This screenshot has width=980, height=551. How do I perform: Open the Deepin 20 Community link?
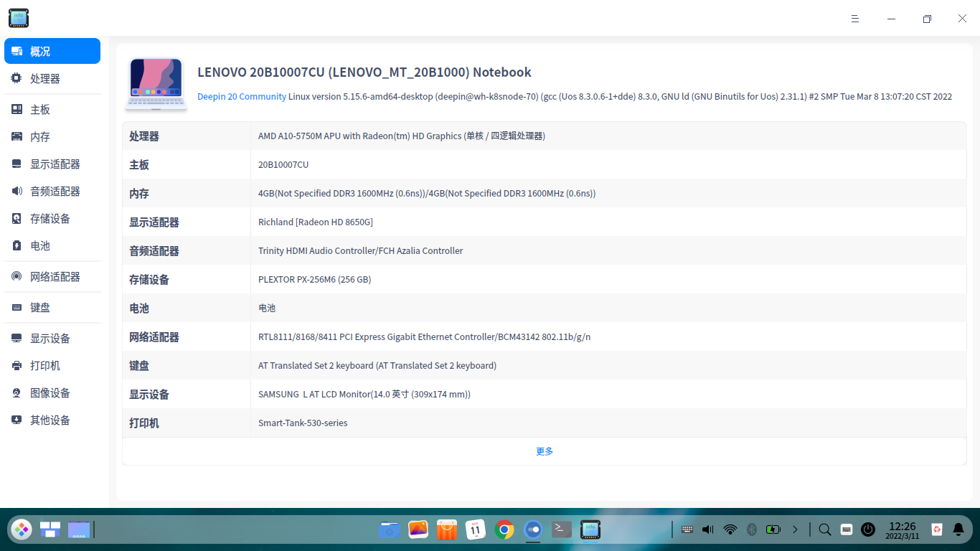click(242, 96)
